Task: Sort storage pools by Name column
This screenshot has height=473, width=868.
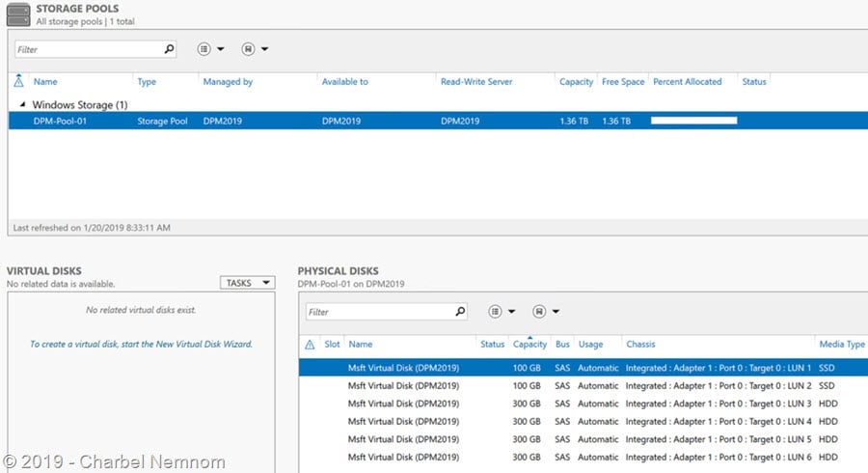Action: [x=45, y=81]
